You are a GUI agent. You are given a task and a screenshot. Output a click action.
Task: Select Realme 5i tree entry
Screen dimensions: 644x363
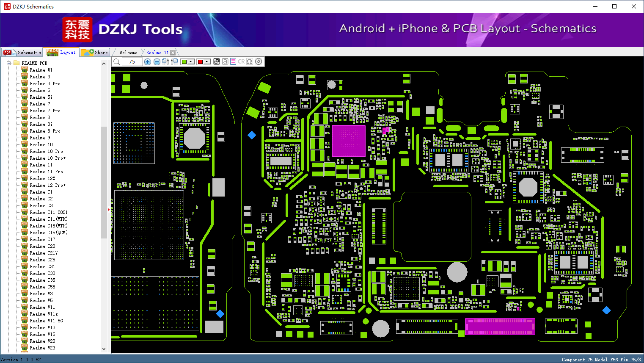41,97
